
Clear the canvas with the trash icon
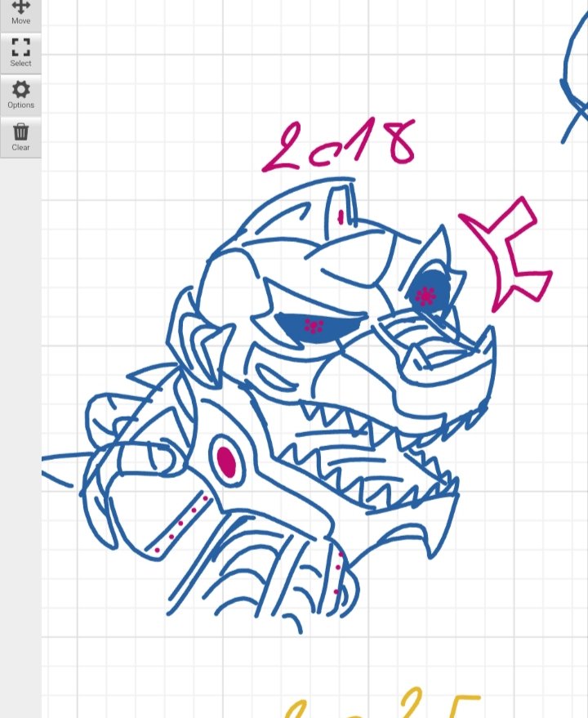coord(20,137)
